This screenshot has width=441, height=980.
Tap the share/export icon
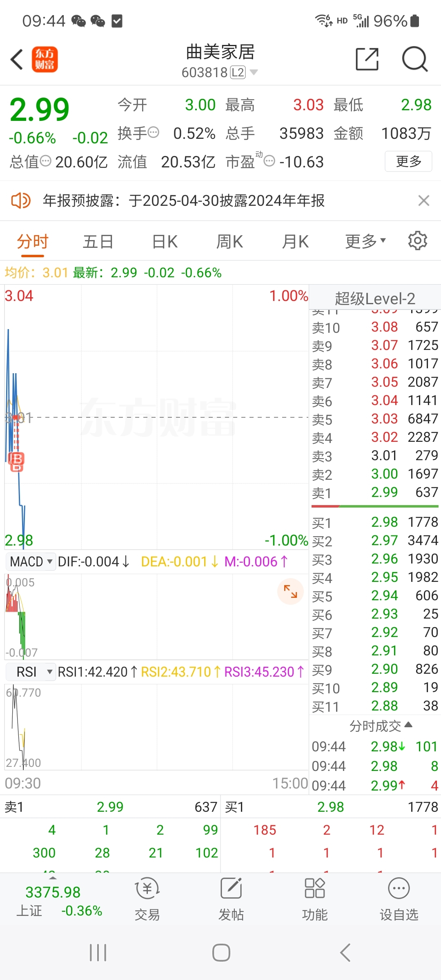click(367, 59)
